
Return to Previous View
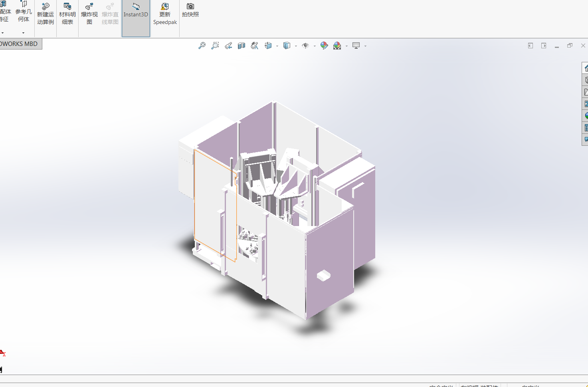click(x=228, y=46)
